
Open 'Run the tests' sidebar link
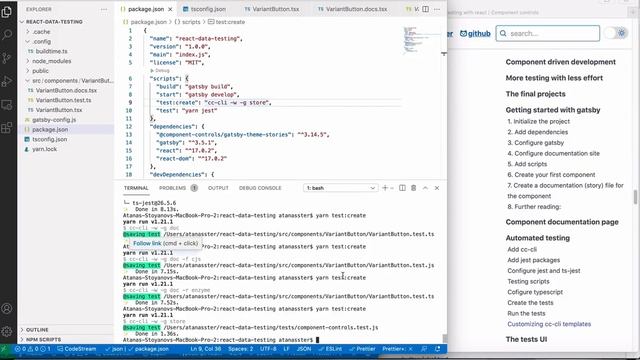526,313
